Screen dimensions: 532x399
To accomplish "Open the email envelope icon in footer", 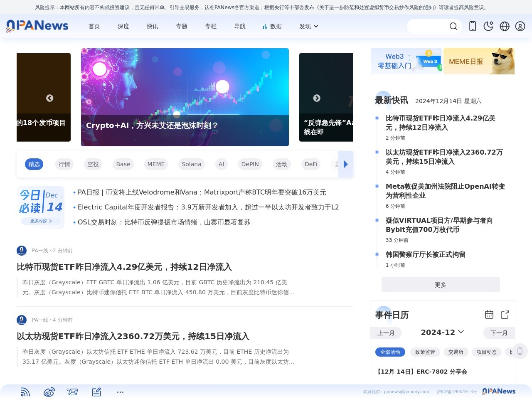I will [73, 392].
